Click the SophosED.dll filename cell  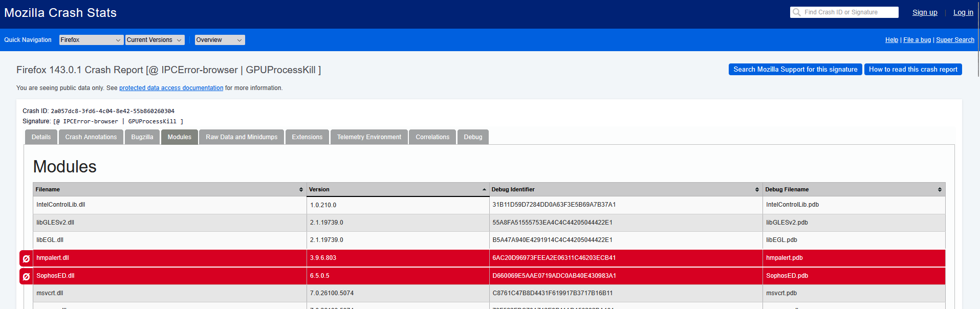170,276
